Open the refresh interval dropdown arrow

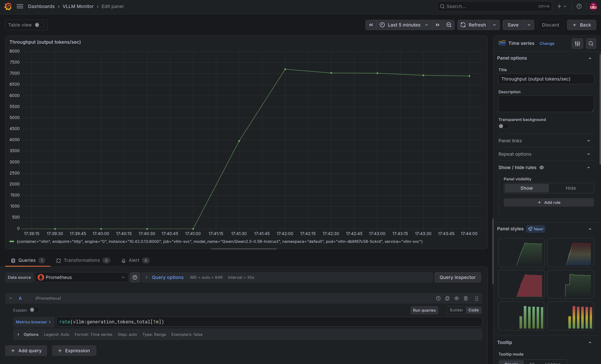point(494,25)
